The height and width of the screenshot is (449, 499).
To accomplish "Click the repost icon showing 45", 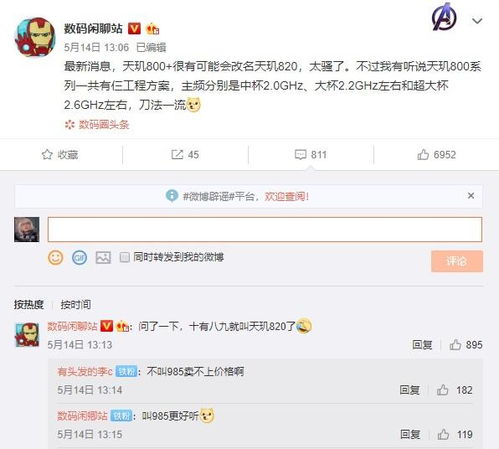I will [177, 155].
